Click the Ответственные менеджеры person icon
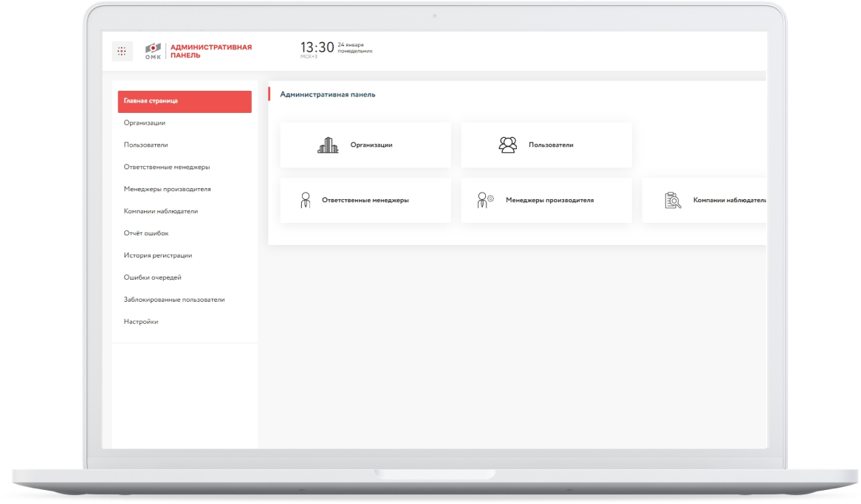The width and height of the screenshot is (861, 504). pyautogui.click(x=306, y=200)
